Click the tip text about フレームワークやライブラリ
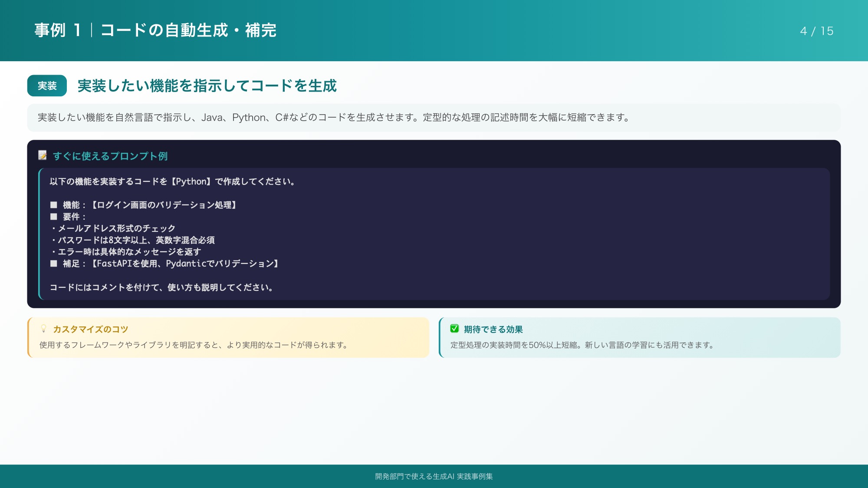This screenshot has width=868, height=488. (194, 345)
